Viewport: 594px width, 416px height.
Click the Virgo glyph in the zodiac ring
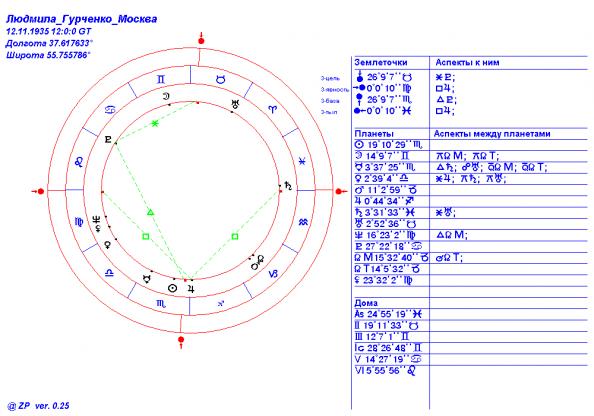click(x=79, y=222)
